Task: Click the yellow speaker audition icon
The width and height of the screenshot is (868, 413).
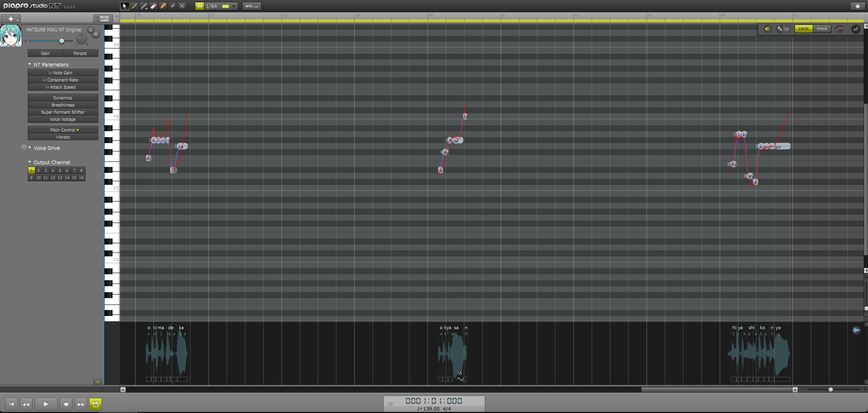Action: tap(767, 29)
